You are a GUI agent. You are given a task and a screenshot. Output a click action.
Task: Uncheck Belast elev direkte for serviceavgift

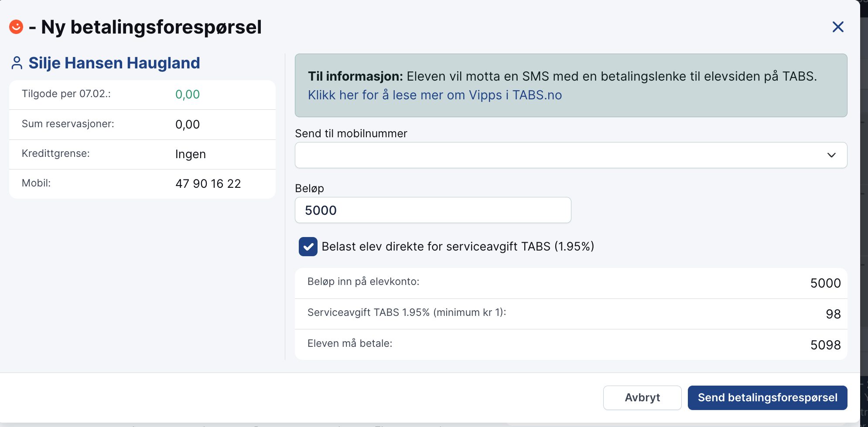pyautogui.click(x=308, y=247)
